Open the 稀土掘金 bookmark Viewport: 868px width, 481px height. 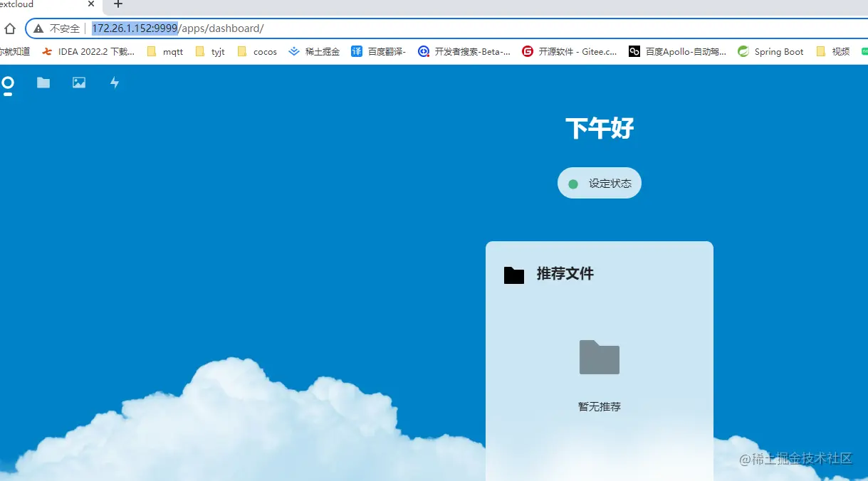(314, 51)
